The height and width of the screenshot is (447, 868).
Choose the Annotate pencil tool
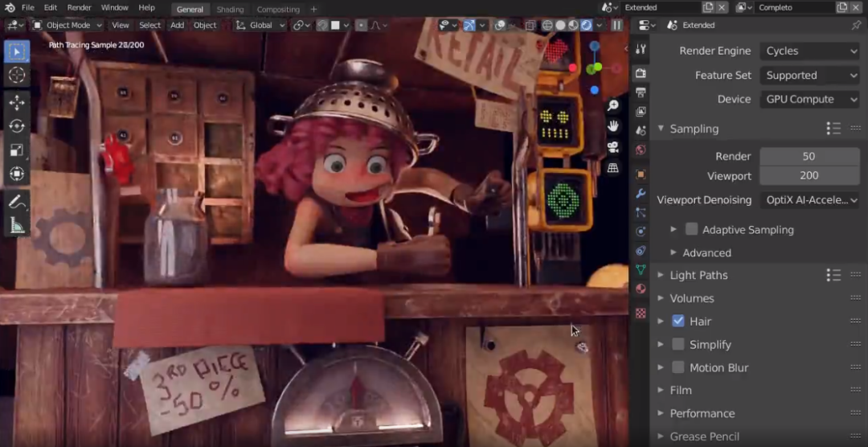17,202
